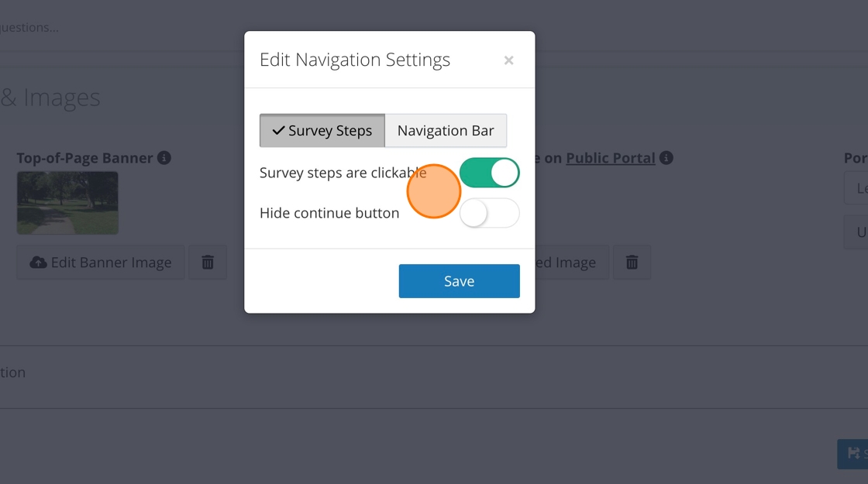
Task: Open the Public Portal link
Action: coord(611,158)
